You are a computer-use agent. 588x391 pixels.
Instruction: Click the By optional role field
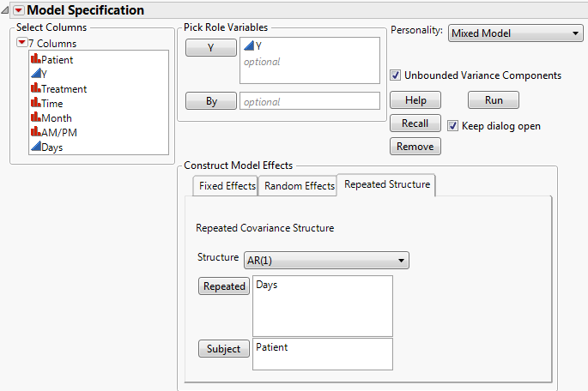pyautogui.click(x=309, y=101)
